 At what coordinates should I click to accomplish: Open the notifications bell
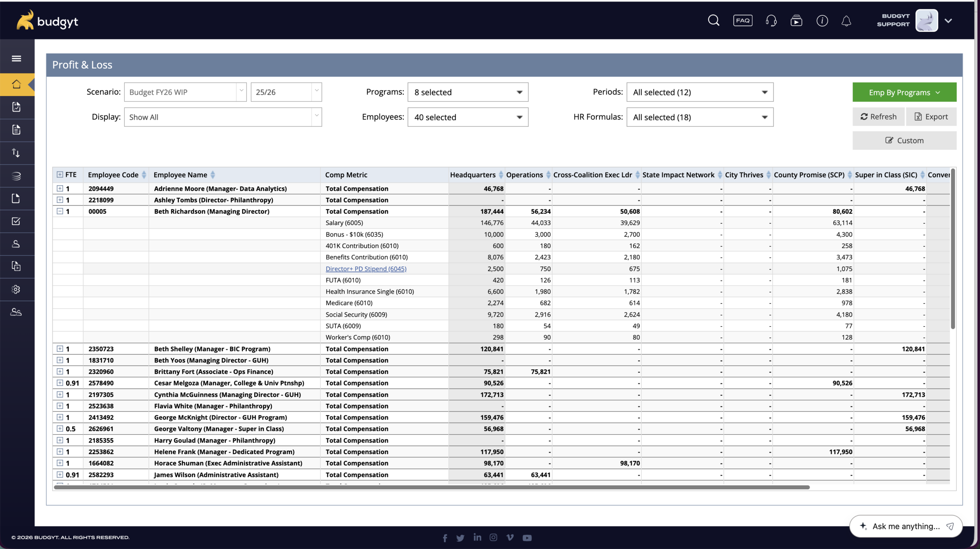[846, 21]
